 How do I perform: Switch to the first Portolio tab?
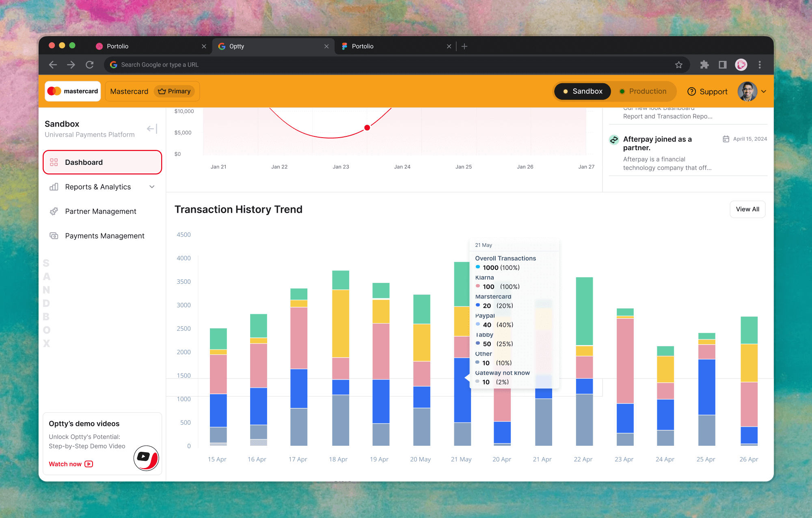point(150,46)
